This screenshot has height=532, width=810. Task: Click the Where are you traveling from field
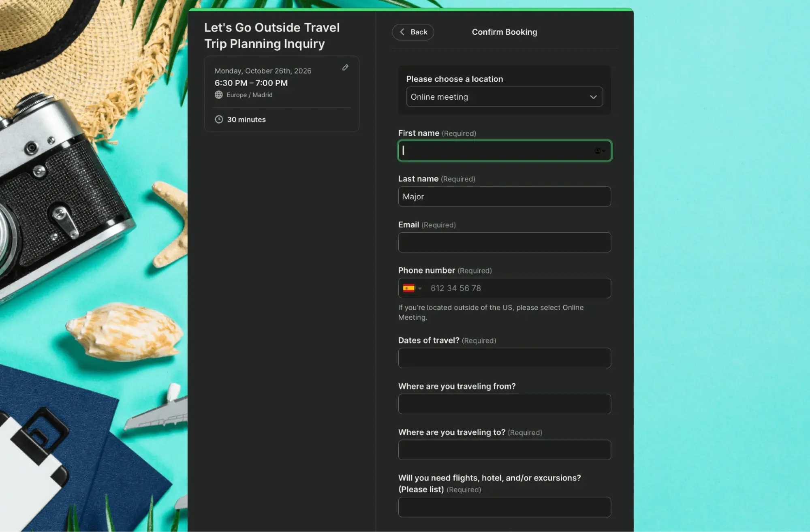(504, 404)
